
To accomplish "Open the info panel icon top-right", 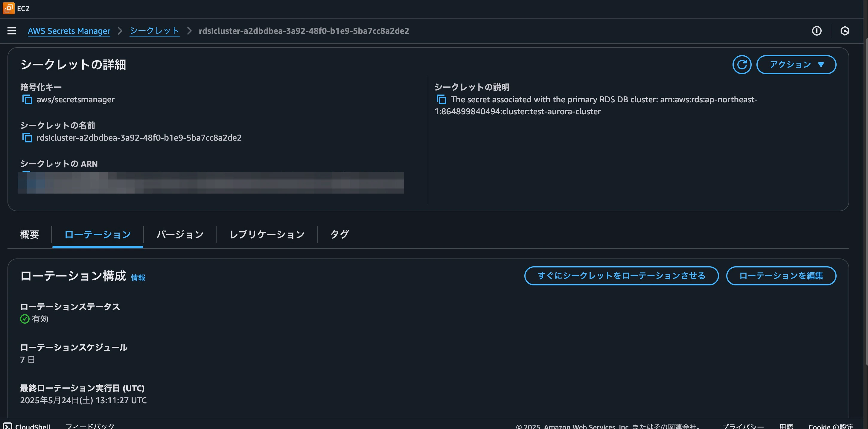I will 817,31.
